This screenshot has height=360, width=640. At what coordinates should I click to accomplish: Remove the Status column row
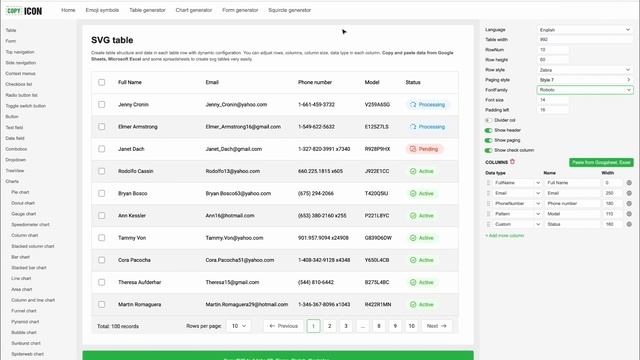[x=629, y=224]
